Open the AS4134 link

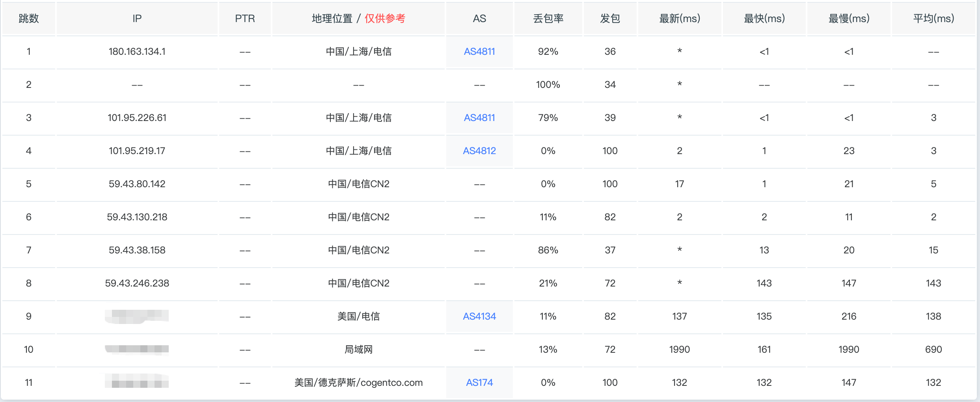[479, 316]
